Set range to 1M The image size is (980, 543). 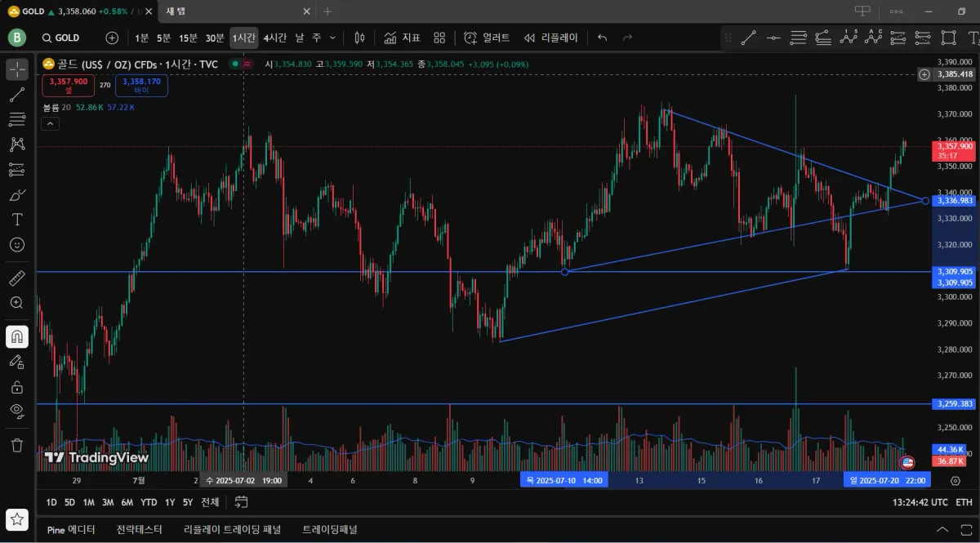[x=88, y=502]
